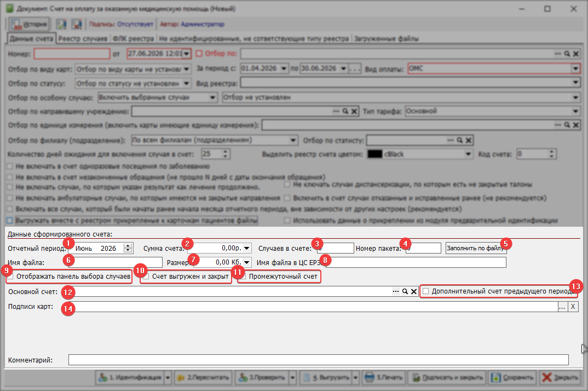Click the sign document icon with green check
Viewport: 588px width, 391px height.
point(61,25)
